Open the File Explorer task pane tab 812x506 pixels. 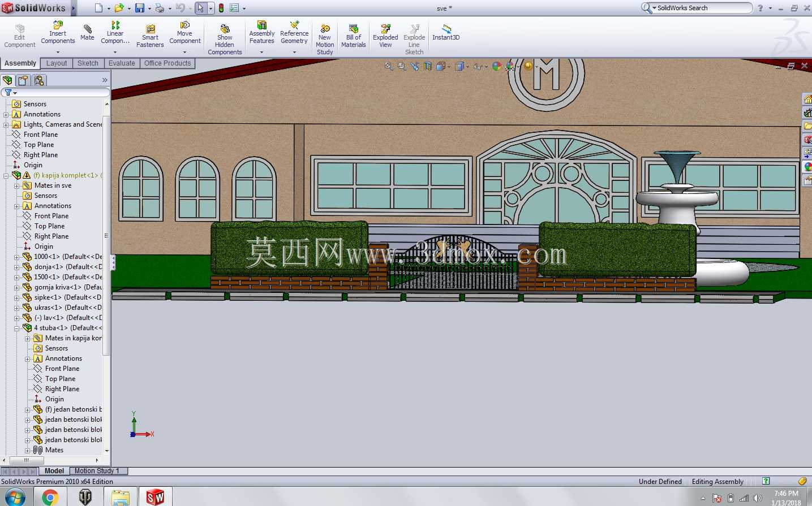pyautogui.click(x=807, y=126)
